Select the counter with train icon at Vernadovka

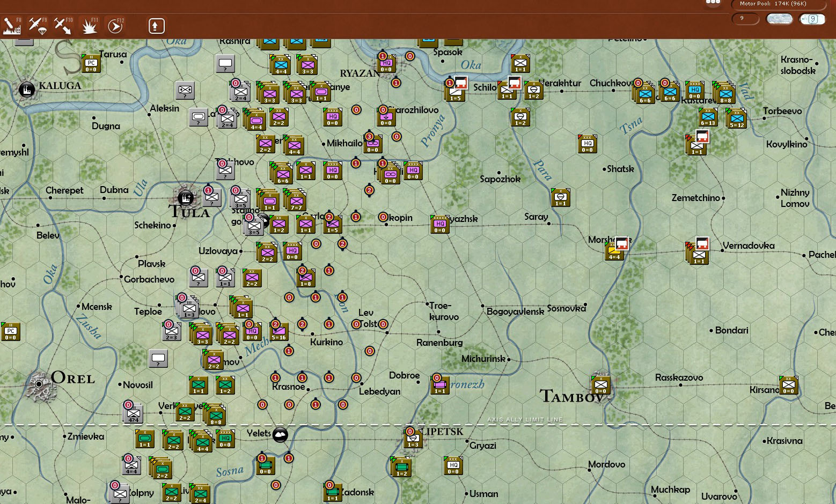[698, 252]
